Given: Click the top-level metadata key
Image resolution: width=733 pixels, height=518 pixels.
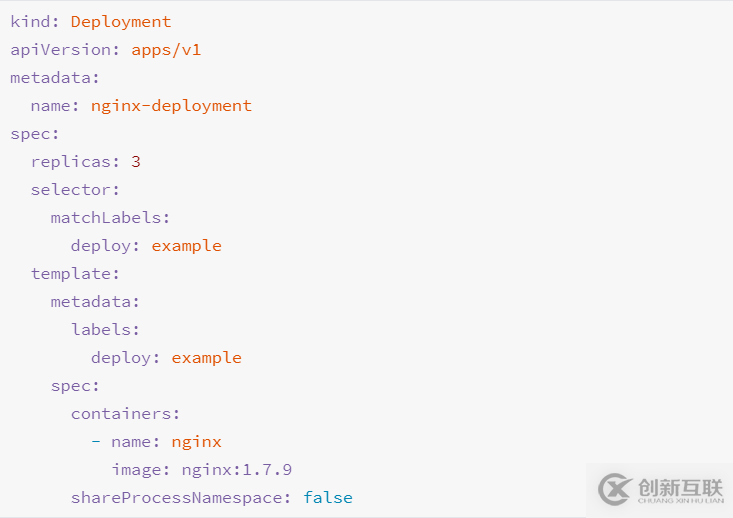Looking at the screenshot, I should pyautogui.click(x=53, y=77).
